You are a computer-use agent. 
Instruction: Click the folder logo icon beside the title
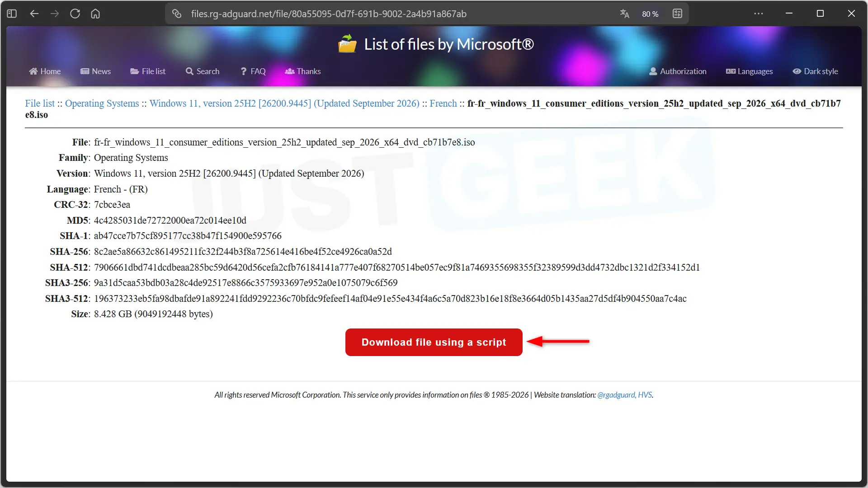point(347,44)
